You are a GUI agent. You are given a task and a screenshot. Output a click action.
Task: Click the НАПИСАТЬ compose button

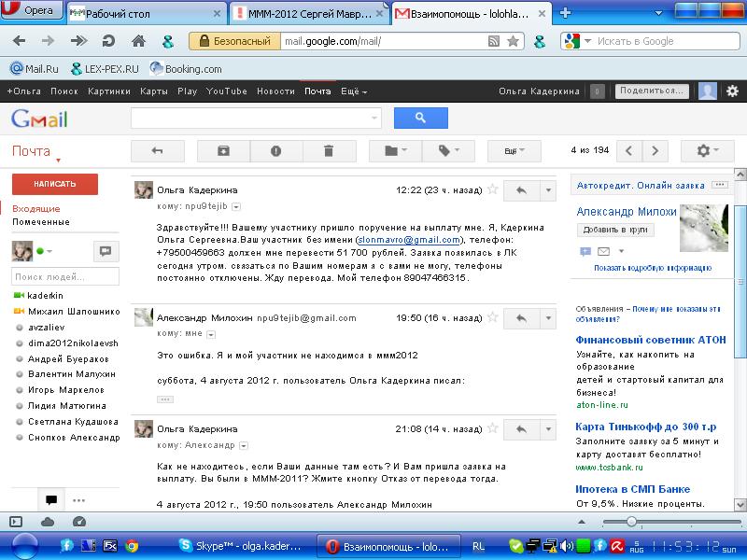click(x=55, y=184)
